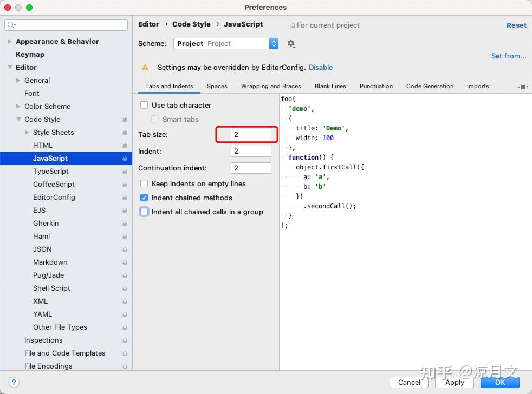Image resolution: width=532 pixels, height=394 pixels.
Task: Click Code Style in the breadcrumb
Action: [191, 24]
